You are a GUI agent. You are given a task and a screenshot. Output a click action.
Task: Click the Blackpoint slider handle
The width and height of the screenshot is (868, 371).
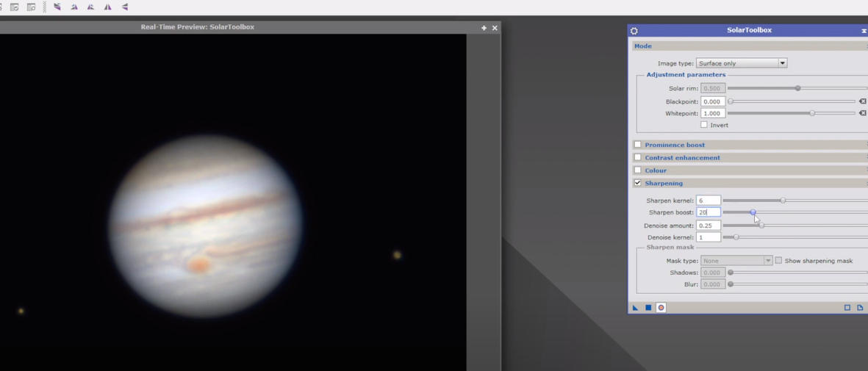tap(731, 101)
